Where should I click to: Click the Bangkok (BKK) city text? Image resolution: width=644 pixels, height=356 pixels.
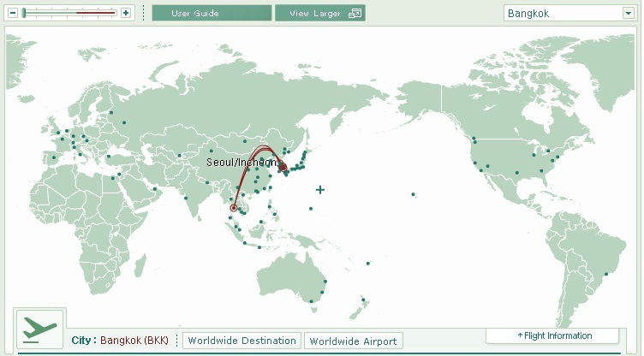click(134, 341)
